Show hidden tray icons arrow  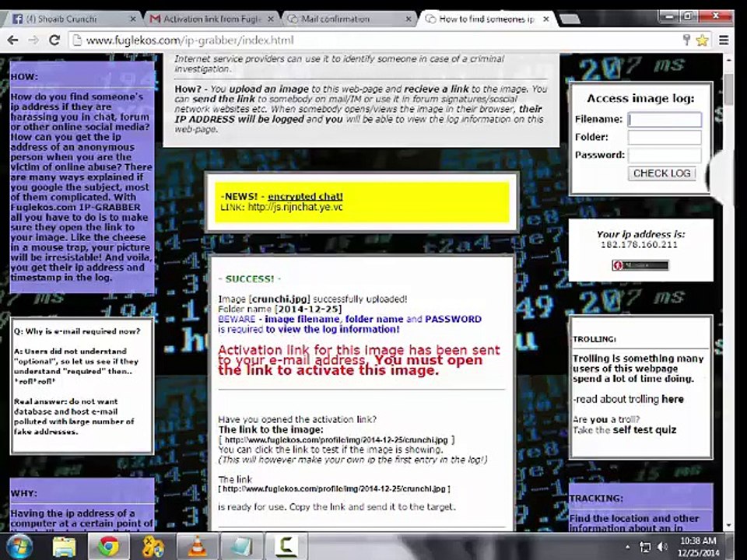627,547
